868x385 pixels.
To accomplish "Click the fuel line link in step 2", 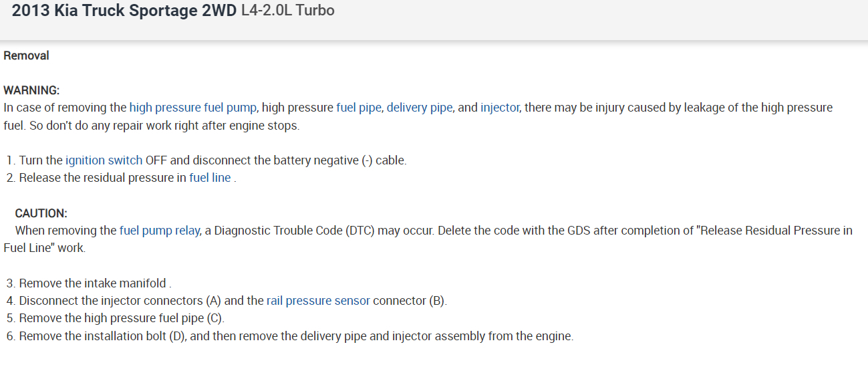I will point(210,178).
